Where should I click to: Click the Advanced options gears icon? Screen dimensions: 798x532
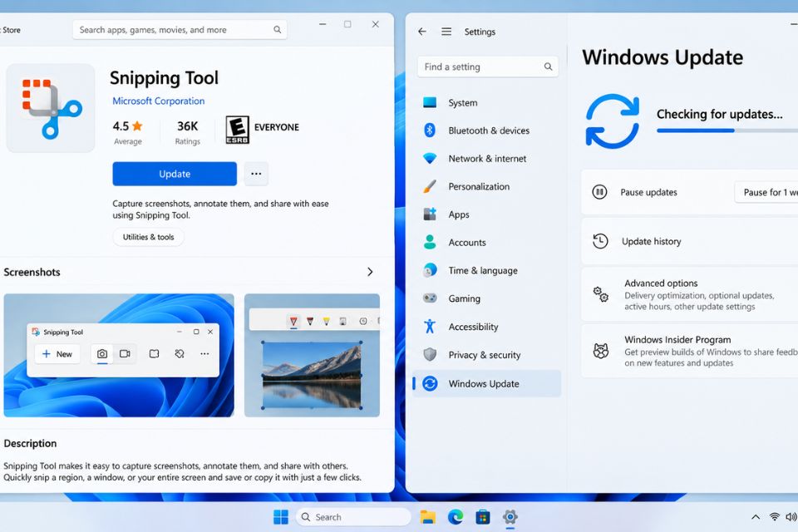(x=600, y=294)
